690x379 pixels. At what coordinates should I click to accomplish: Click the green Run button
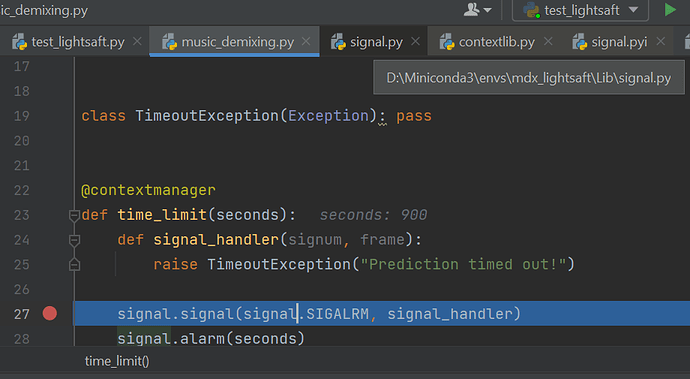pos(670,10)
